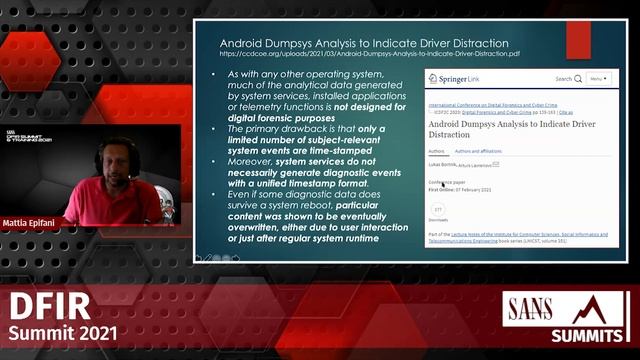Viewport: 640px width, 360px height.
Task: Open the Digital Forensics and Cyber Crime link
Action: point(496,112)
